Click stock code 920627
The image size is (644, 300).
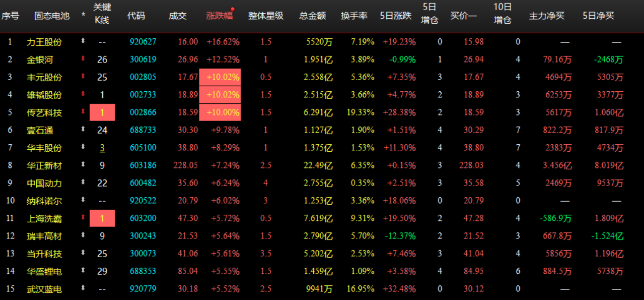(x=143, y=42)
